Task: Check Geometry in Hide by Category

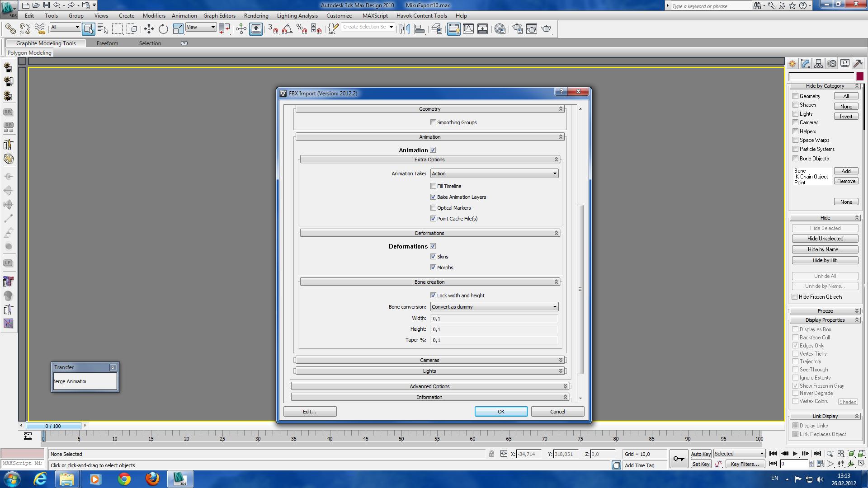Action: 795,96
